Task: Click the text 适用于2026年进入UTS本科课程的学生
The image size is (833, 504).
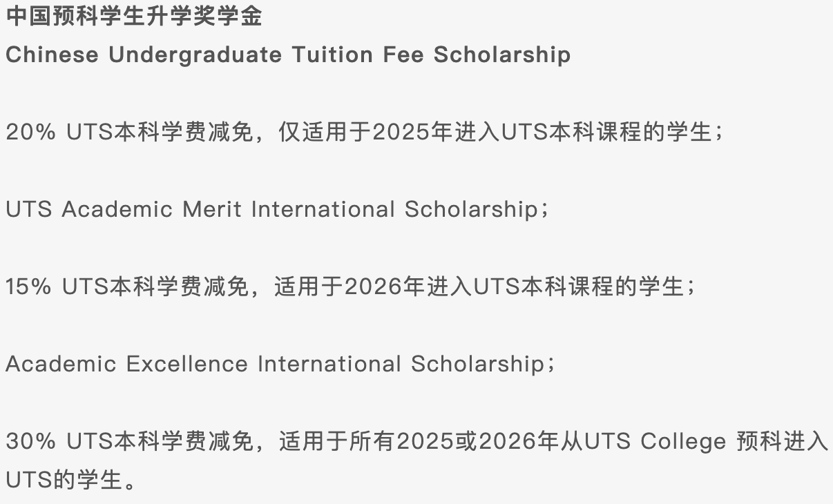Action: (x=478, y=287)
